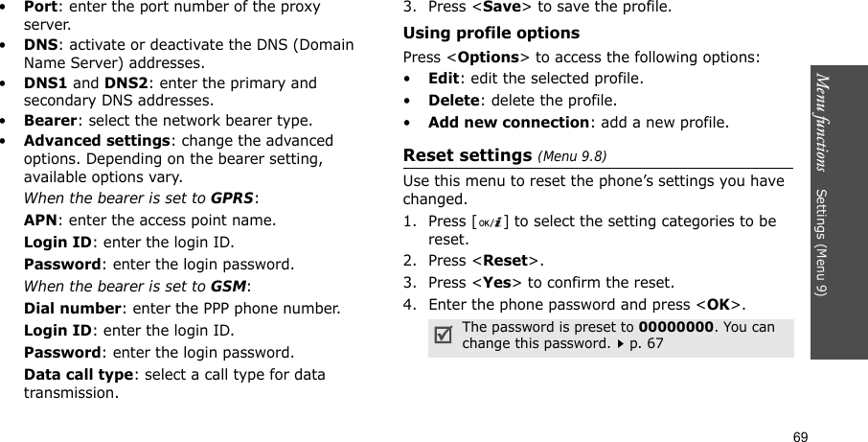Screen dimensions: 868x442
Task: Click the Using profile options heading
Action: pyautogui.click(x=491, y=33)
